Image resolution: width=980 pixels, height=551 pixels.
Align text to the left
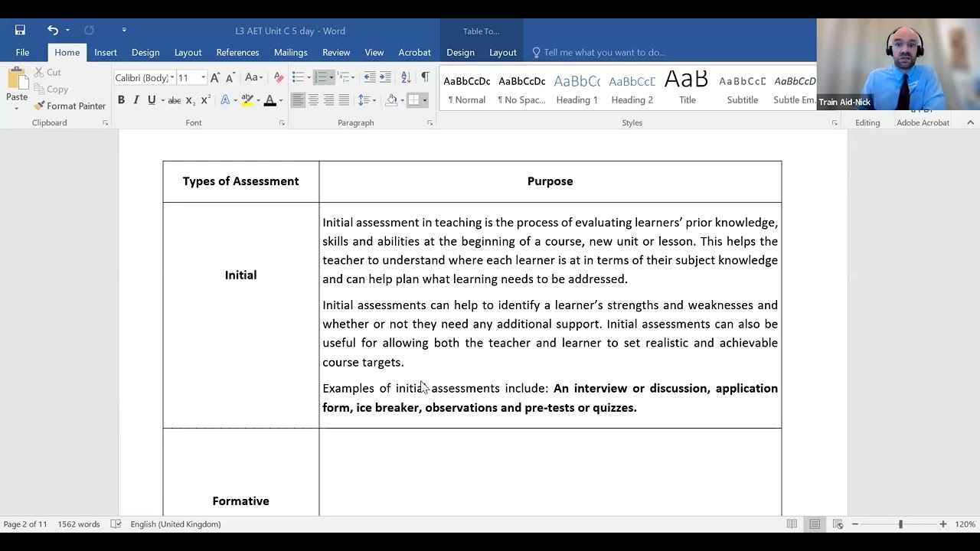coord(298,100)
